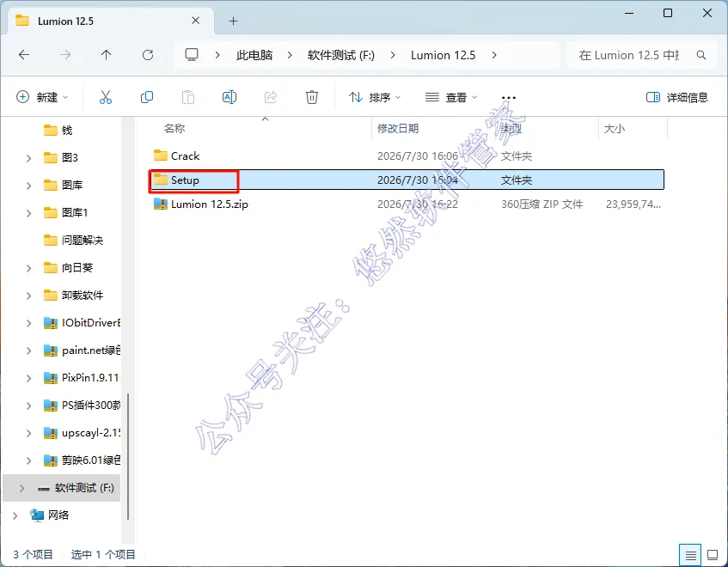Image resolution: width=728 pixels, height=567 pixels.
Task: Click the Rename icon in toolbar
Action: click(229, 97)
